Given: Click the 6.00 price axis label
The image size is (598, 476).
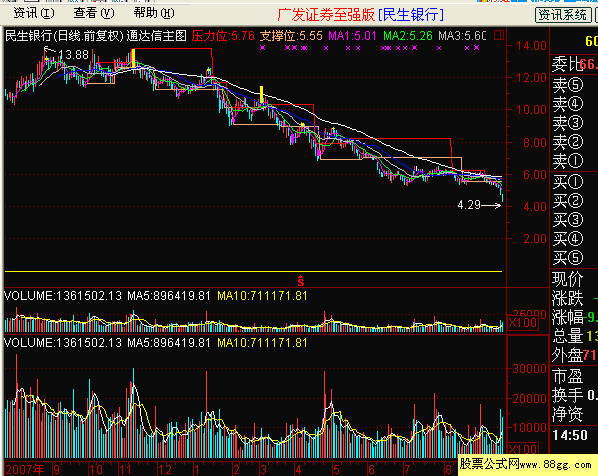Looking at the screenshot, I should tap(535, 175).
